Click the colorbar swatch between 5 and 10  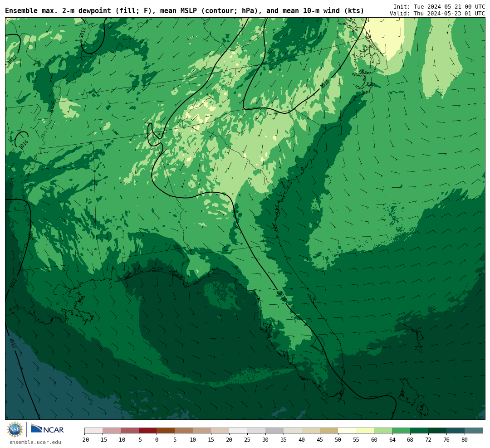[184, 431]
